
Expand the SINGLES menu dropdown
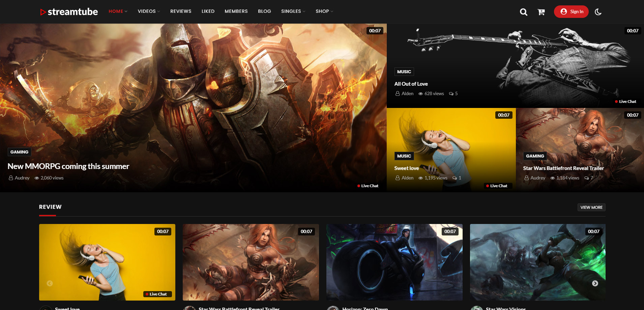point(293,11)
